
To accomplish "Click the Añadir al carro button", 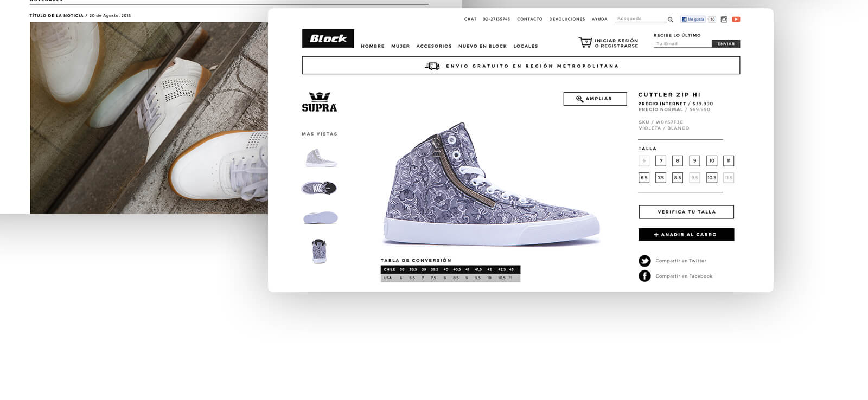I will coord(686,234).
